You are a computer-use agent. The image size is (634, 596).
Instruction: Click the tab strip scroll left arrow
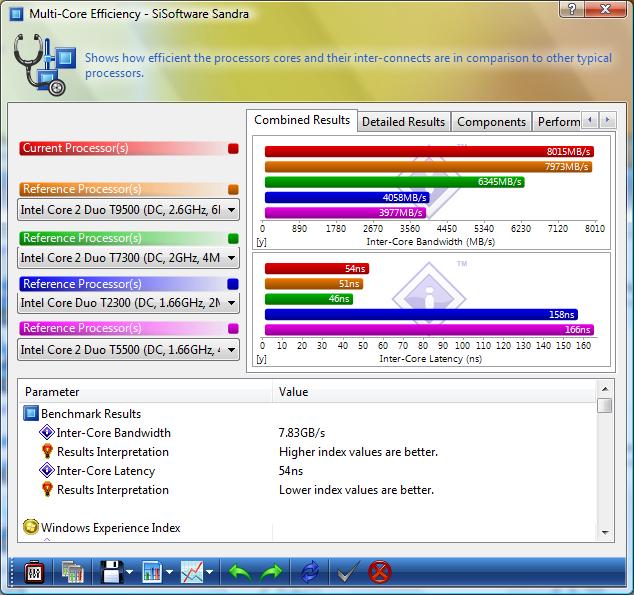[x=590, y=120]
